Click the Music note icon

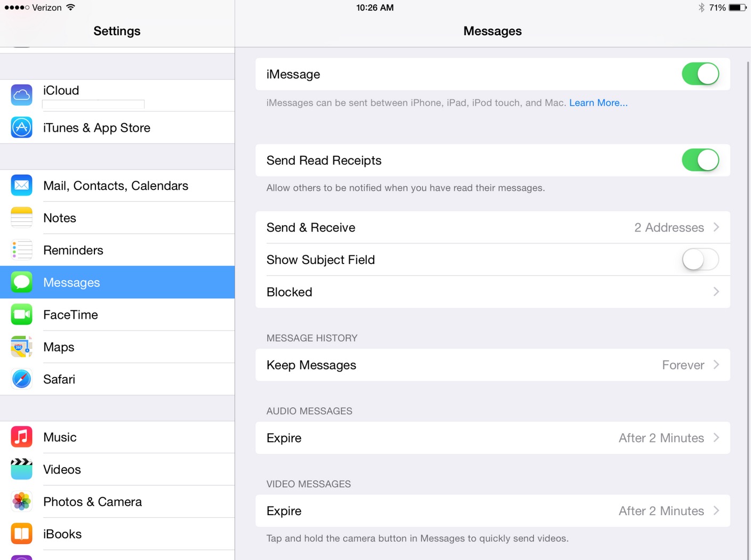[x=21, y=437]
